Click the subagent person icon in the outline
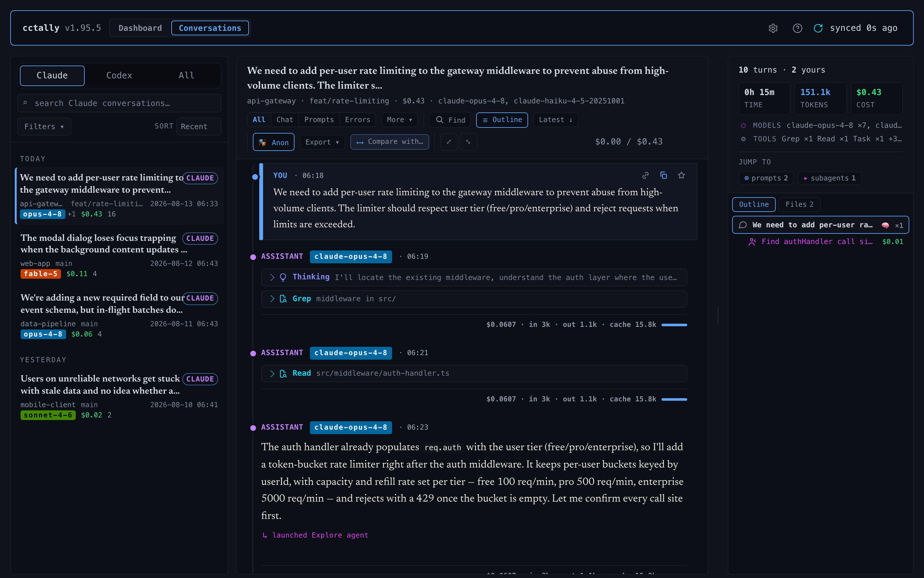Image resolution: width=924 pixels, height=578 pixels. click(752, 241)
